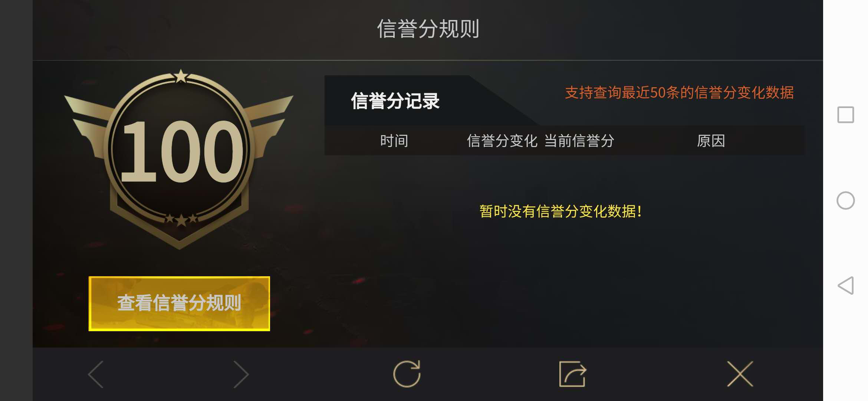The image size is (868, 401).
Task: Click the 查看信誉分规则 yellow button
Action: (179, 304)
